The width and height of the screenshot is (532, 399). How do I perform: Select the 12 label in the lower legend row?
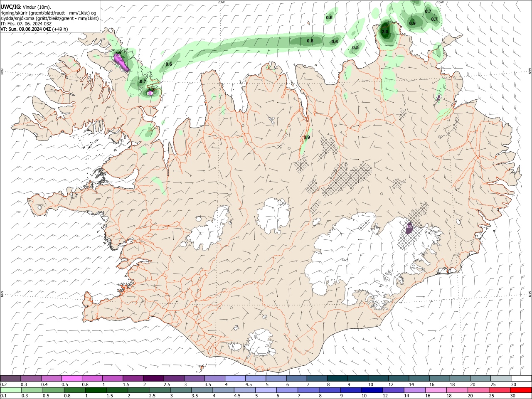pyautogui.click(x=386, y=396)
